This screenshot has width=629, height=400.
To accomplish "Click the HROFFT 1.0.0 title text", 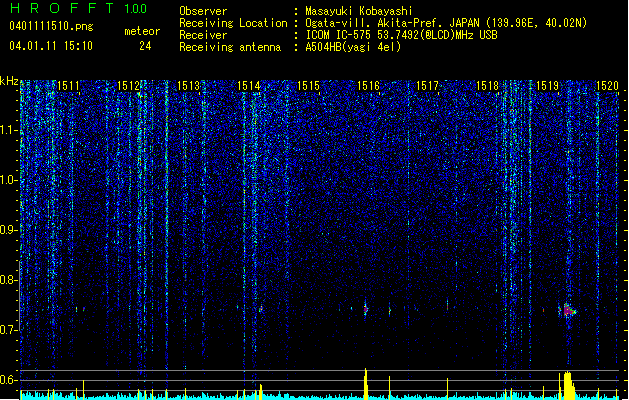I will click(x=79, y=8).
